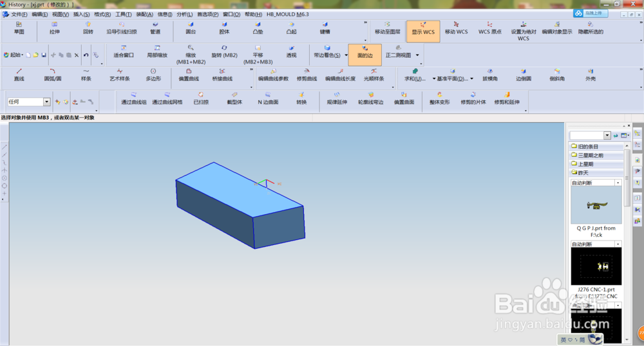
Task: Toggle 面的边 face edges display
Action: tap(365, 55)
